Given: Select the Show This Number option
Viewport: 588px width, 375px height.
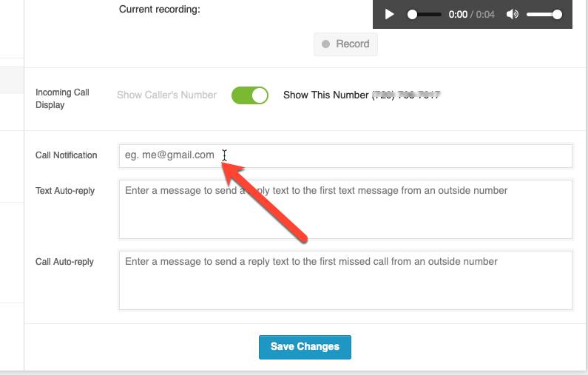Looking at the screenshot, I should point(326,95).
